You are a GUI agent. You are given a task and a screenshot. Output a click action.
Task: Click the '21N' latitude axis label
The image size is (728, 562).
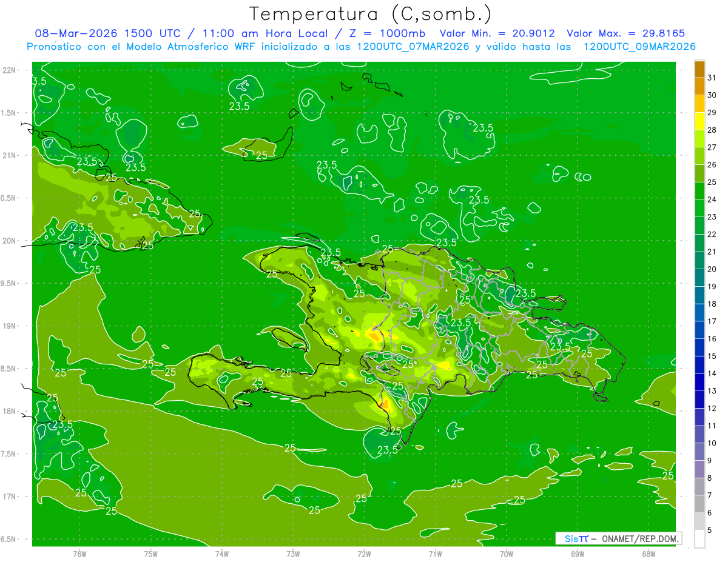8,155
